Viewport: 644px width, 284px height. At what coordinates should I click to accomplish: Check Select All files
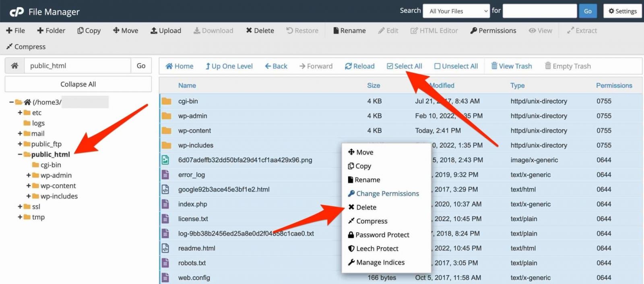[405, 66]
